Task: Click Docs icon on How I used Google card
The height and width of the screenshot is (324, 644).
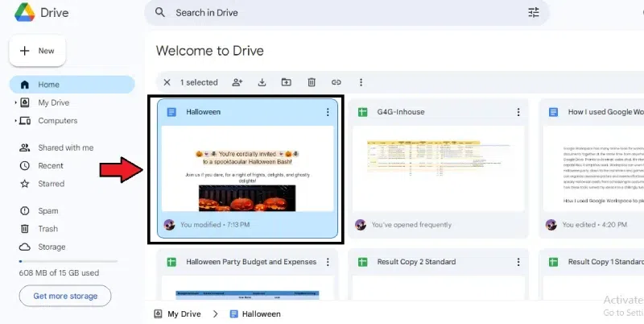Action: (x=553, y=112)
